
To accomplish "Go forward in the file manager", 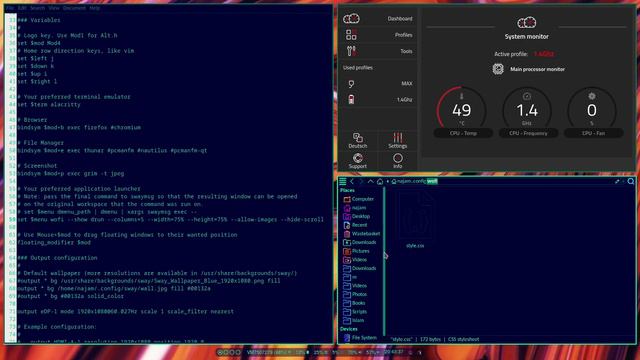I will point(361,181).
